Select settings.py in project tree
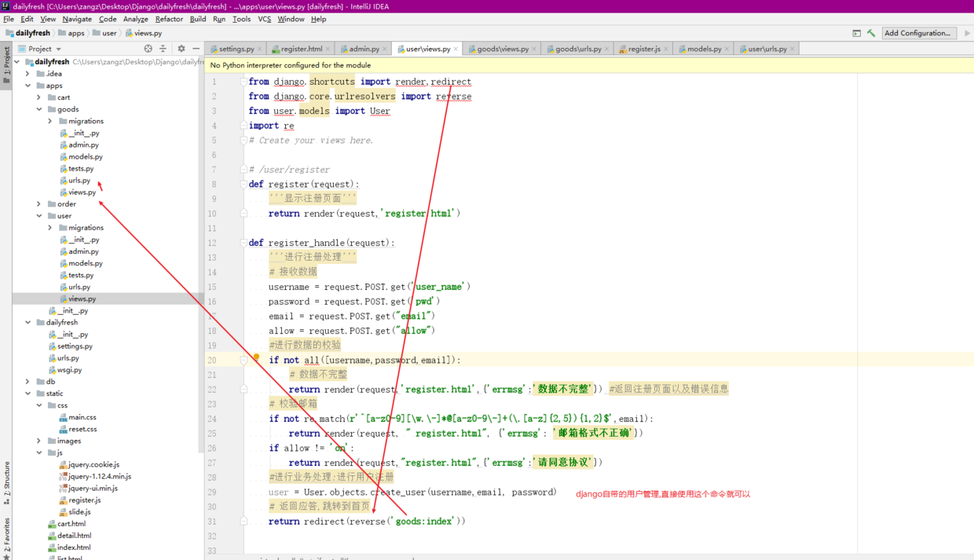Screen dimensions: 974x560 (x=70, y=346)
